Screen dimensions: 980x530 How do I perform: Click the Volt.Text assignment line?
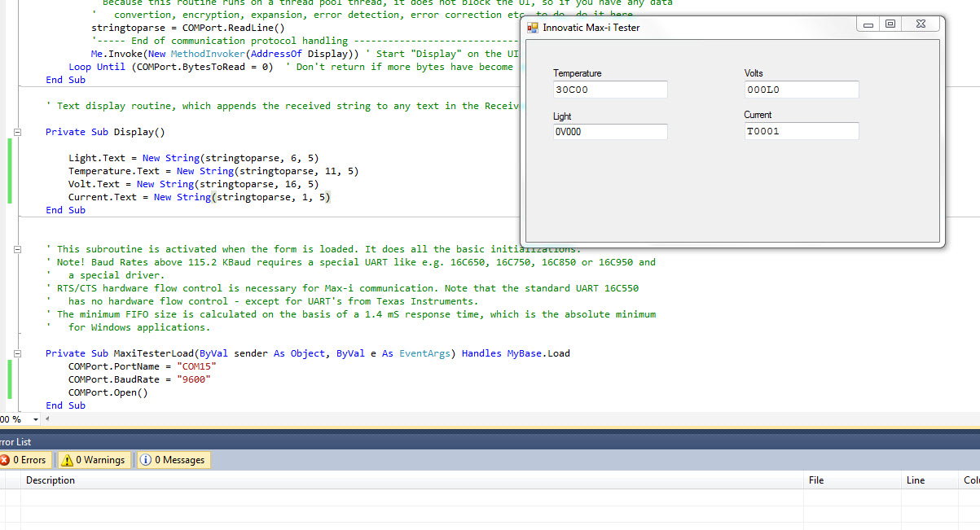click(194, 184)
